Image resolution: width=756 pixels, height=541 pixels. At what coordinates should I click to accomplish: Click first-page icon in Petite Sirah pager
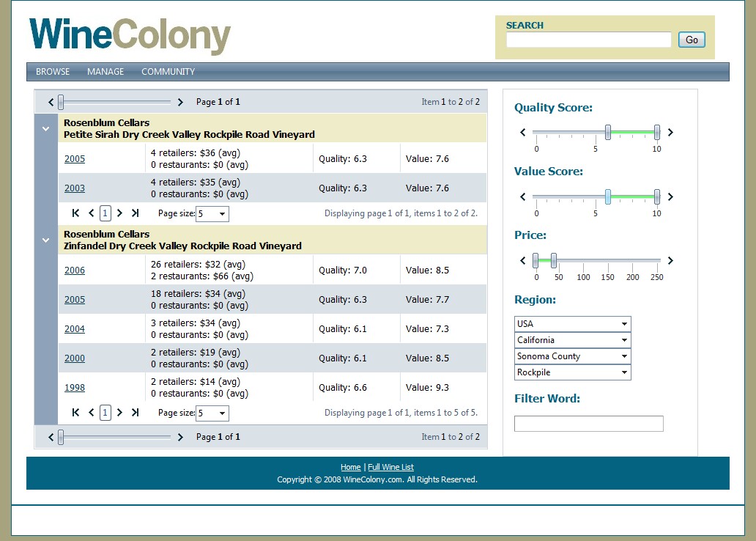75,213
